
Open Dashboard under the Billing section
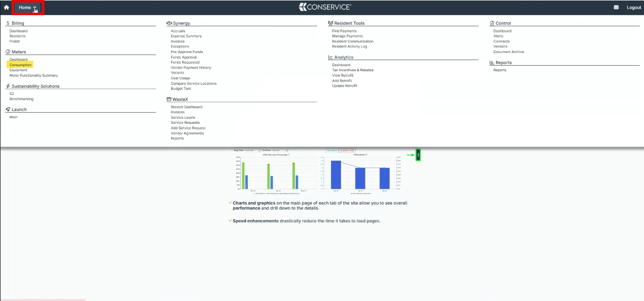tap(19, 31)
